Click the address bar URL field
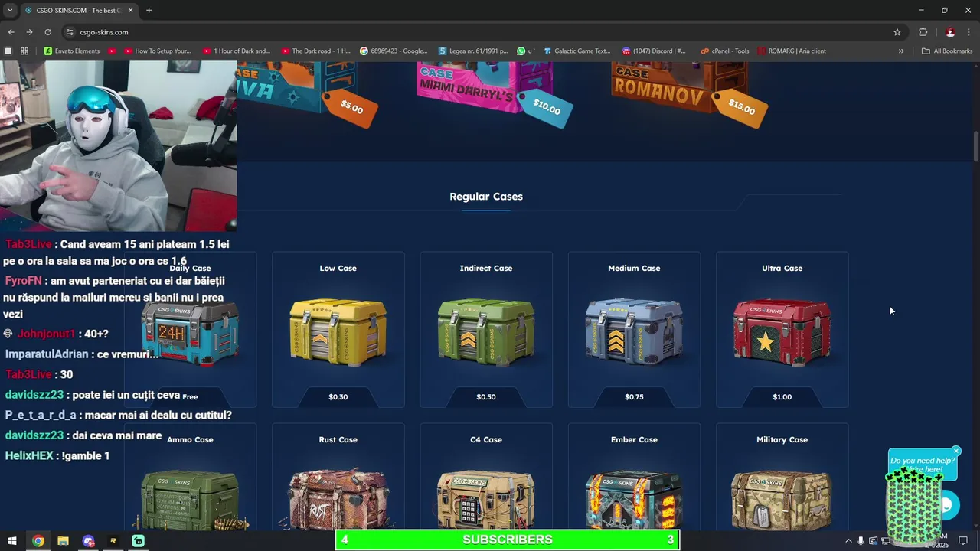Image resolution: width=980 pixels, height=551 pixels. pos(475,32)
